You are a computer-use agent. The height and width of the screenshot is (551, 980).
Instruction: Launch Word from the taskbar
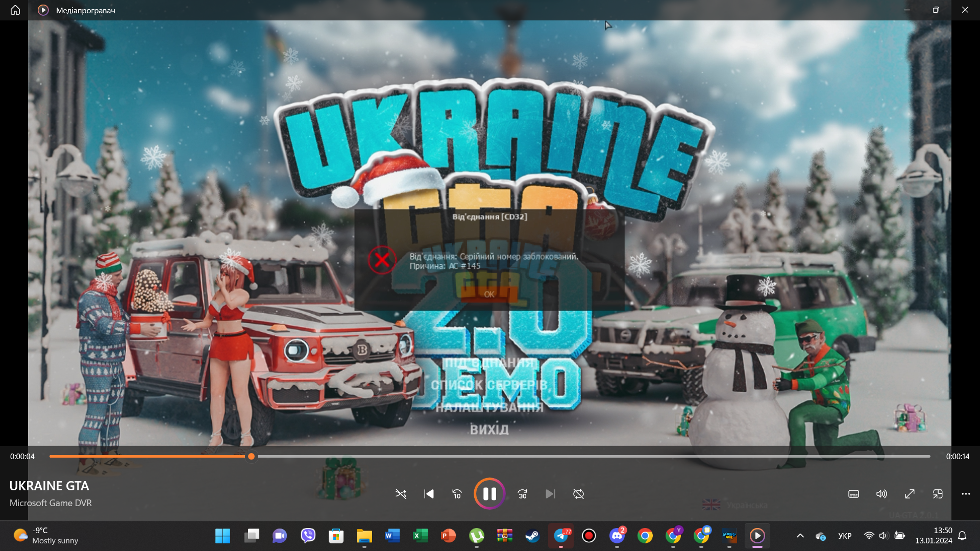pyautogui.click(x=392, y=536)
